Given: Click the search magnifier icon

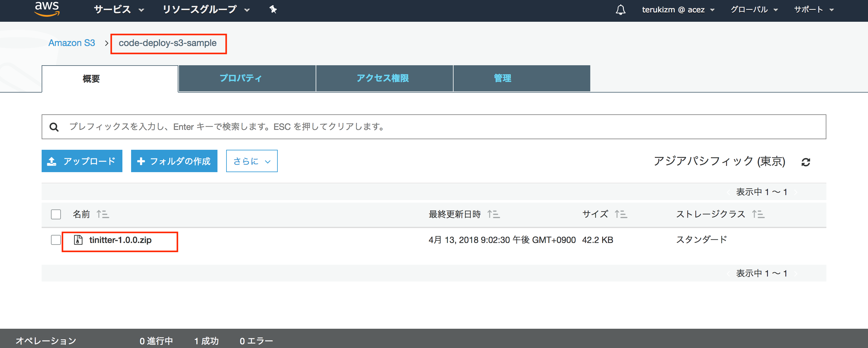Looking at the screenshot, I should click(54, 127).
